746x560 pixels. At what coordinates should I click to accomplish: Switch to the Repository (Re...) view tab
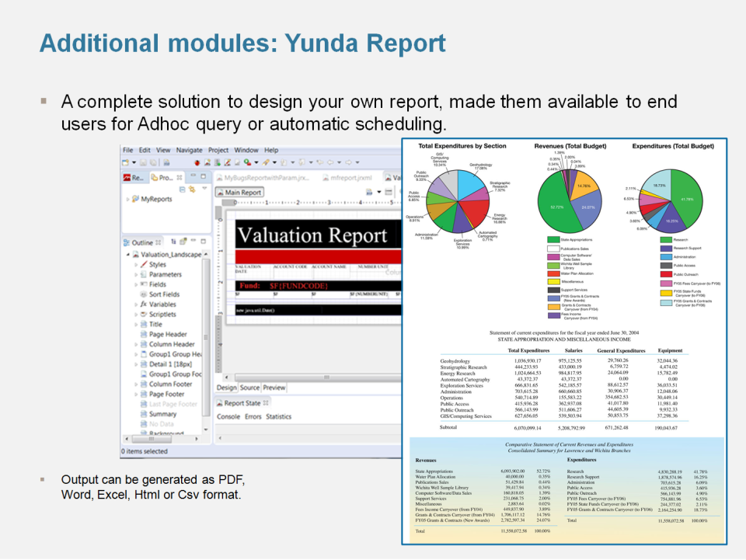(134, 177)
